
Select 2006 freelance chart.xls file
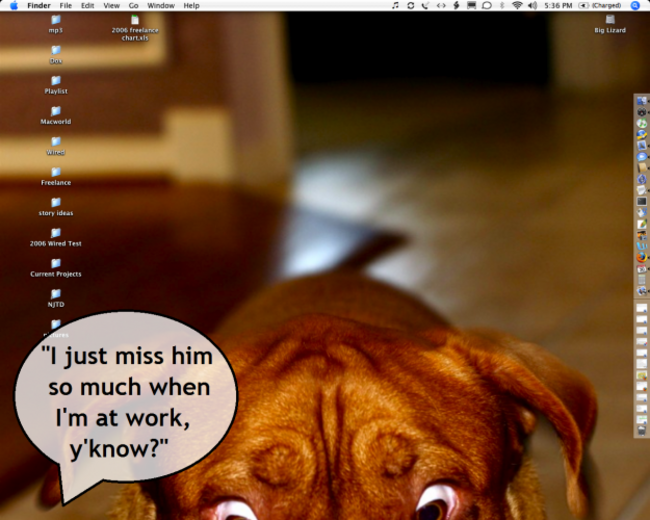click(135, 27)
